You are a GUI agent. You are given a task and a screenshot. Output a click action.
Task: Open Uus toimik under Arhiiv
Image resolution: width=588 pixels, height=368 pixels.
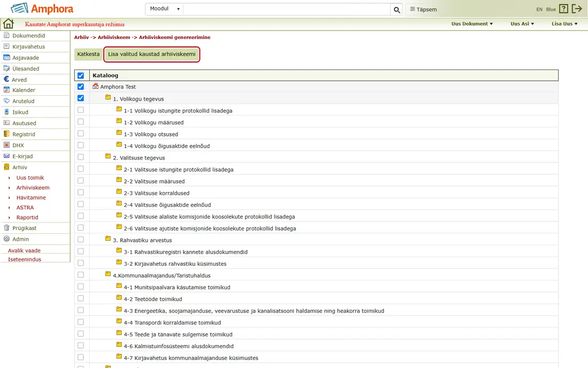[30, 178]
